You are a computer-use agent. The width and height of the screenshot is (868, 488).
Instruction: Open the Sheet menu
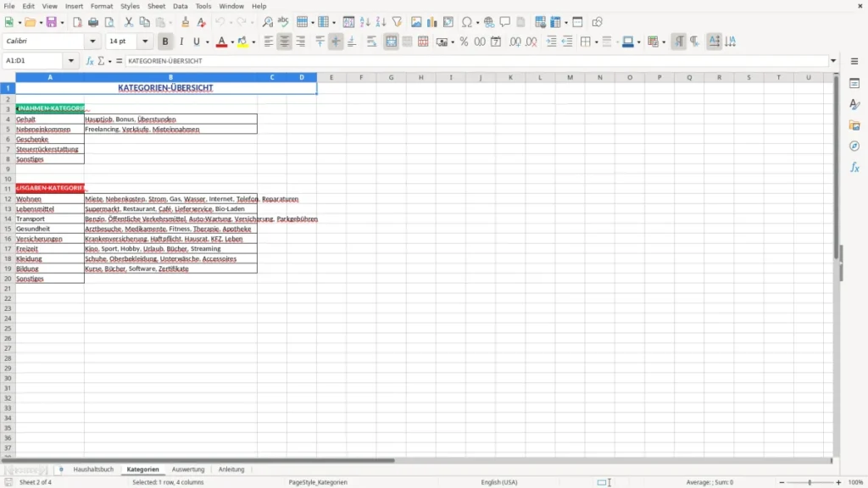[x=156, y=6]
